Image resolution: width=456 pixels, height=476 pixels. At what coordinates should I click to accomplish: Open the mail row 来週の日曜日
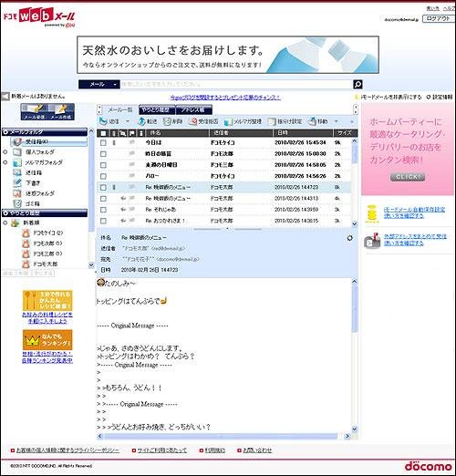point(224,165)
